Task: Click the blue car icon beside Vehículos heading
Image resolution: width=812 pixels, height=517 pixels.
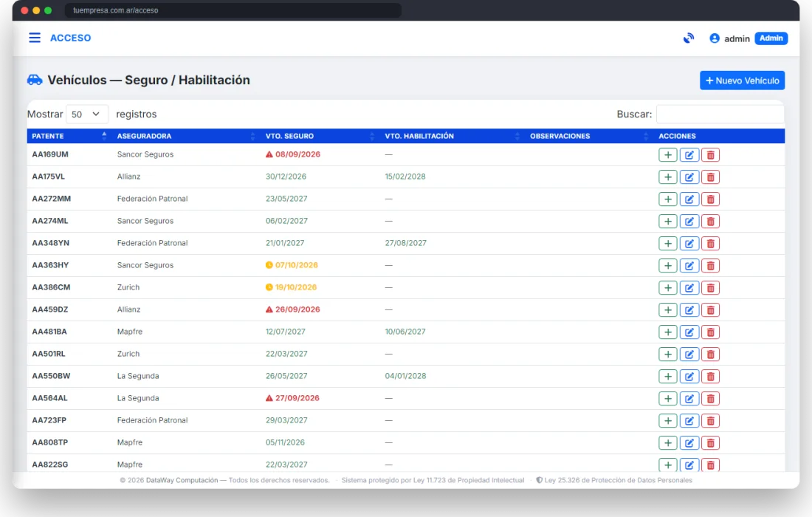Action: [35, 80]
